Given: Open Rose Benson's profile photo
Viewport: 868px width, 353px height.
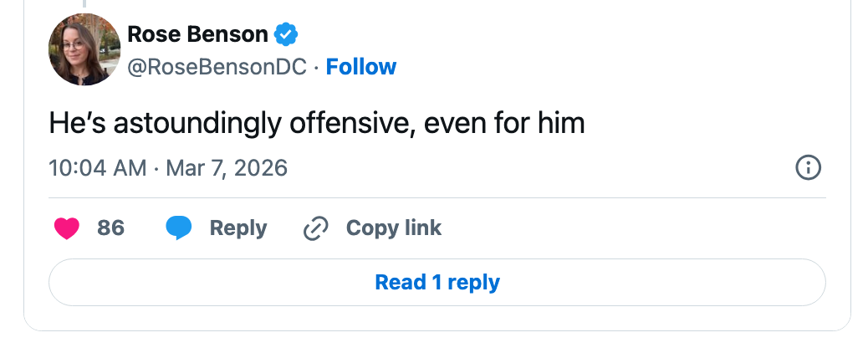Looking at the screenshot, I should coord(85,49).
